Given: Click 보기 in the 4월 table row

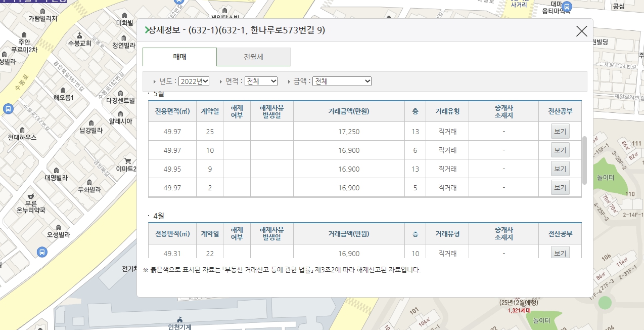Looking at the screenshot, I should (559, 253).
